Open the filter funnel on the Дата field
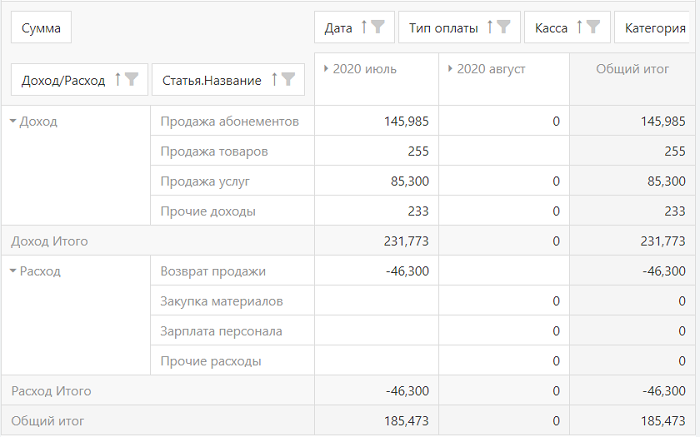This screenshot has width=700, height=437. [x=378, y=27]
